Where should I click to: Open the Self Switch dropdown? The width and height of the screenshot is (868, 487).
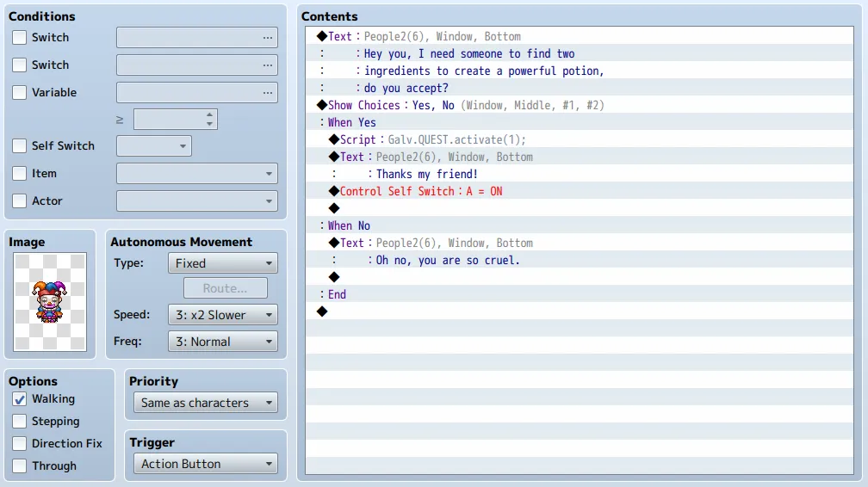154,146
